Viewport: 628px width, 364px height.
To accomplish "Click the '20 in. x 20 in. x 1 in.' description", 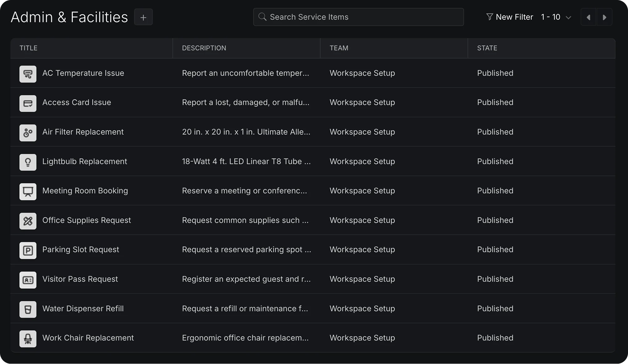I will (x=246, y=132).
